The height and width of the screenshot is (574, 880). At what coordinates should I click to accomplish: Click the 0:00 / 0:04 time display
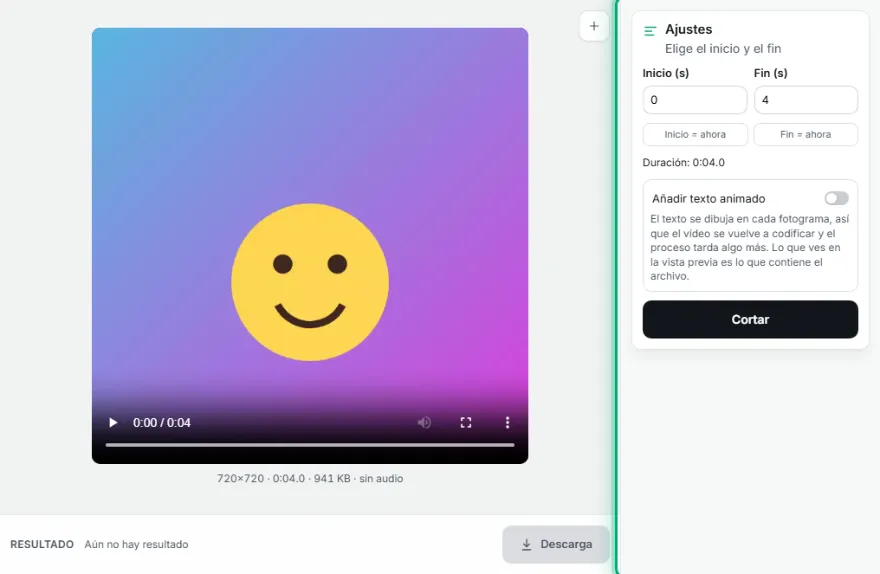pyautogui.click(x=162, y=423)
